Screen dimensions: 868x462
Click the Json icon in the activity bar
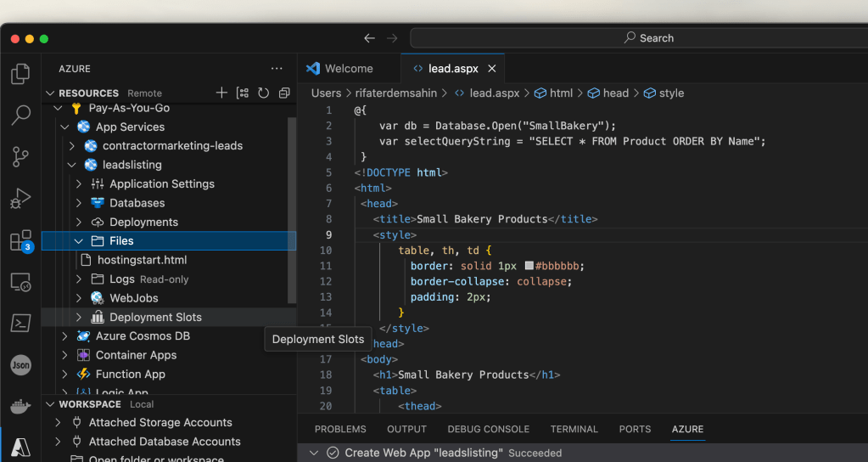tap(20, 365)
